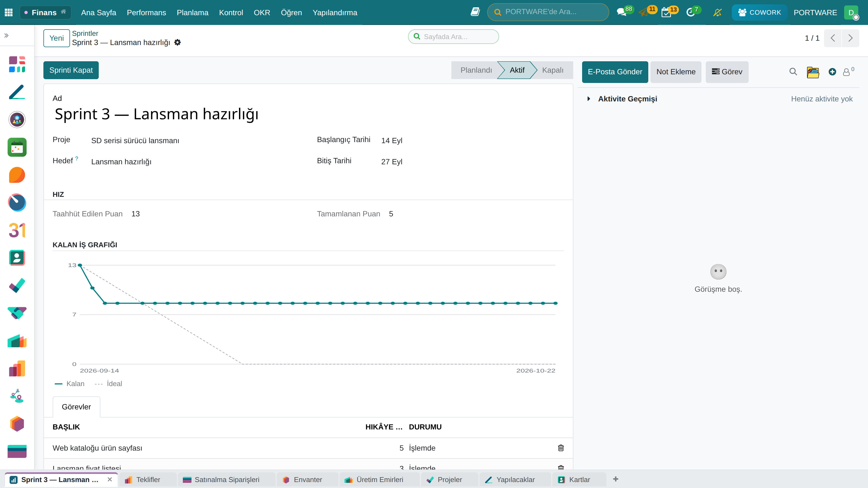Screen dimensions: 868x488
Task: Delete the Web kataloğu ürün sayfası task
Action: pos(561,448)
